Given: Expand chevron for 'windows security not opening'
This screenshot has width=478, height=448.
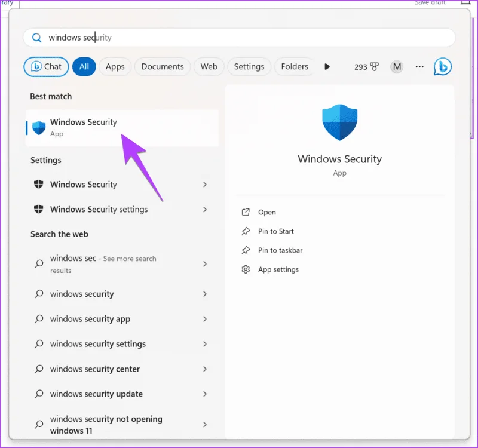Looking at the screenshot, I should (205, 425).
